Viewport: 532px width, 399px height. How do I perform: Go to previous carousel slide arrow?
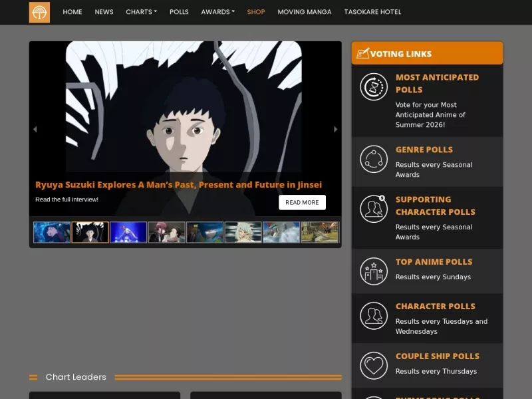35,129
